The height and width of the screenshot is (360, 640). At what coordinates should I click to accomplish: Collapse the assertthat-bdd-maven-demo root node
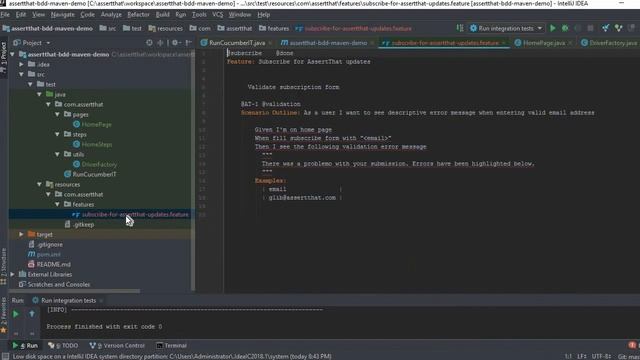(12, 54)
